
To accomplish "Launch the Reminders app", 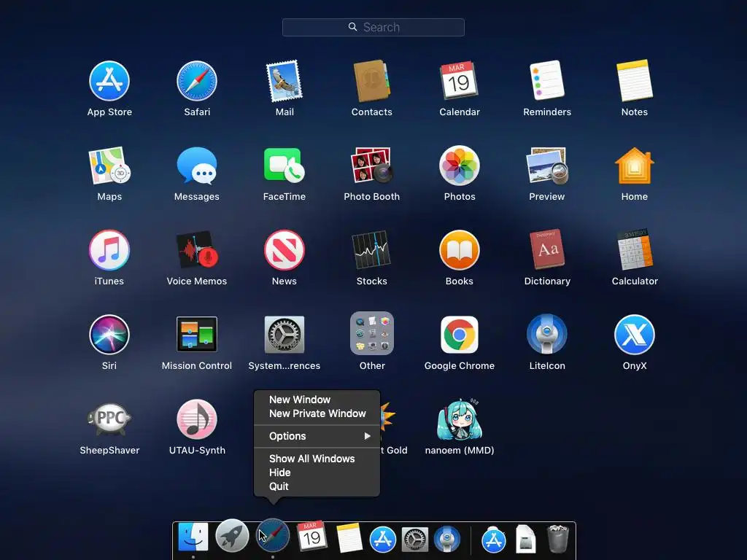I will point(547,80).
